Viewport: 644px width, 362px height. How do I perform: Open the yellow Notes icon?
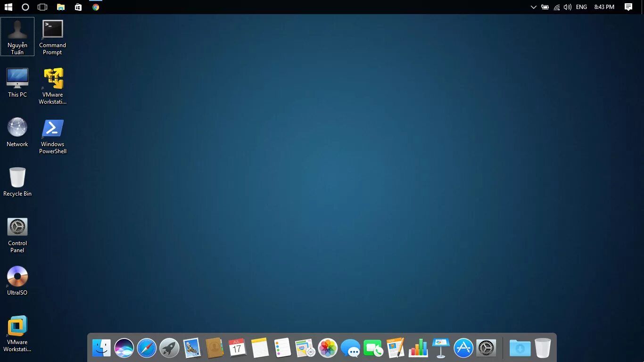point(260,348)
